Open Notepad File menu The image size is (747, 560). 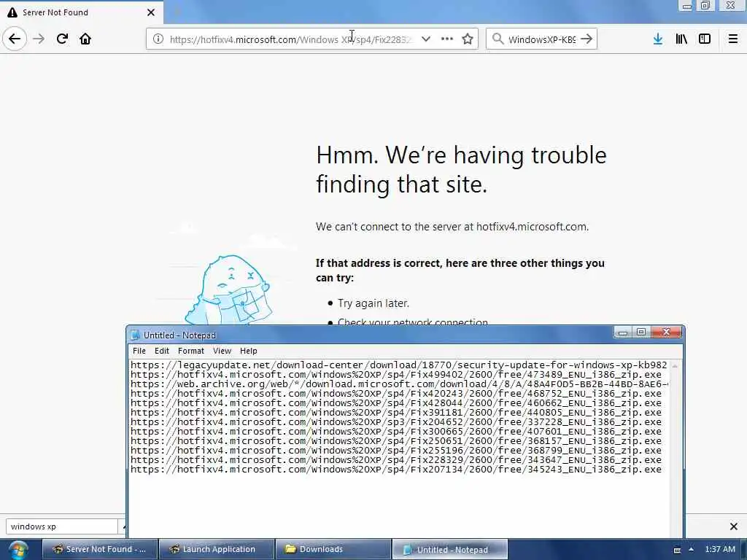(139, 351)
